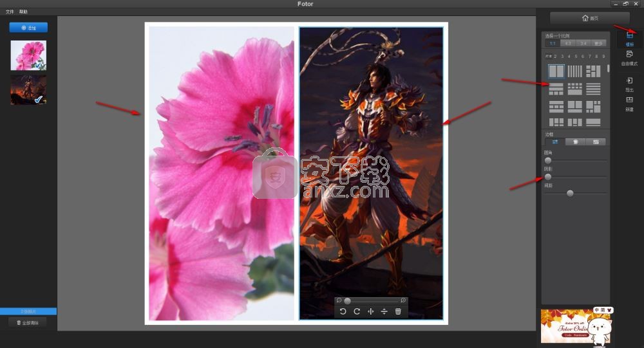Flip the selected photo vertically
The image size is (644, 348).
coord(384,311)
